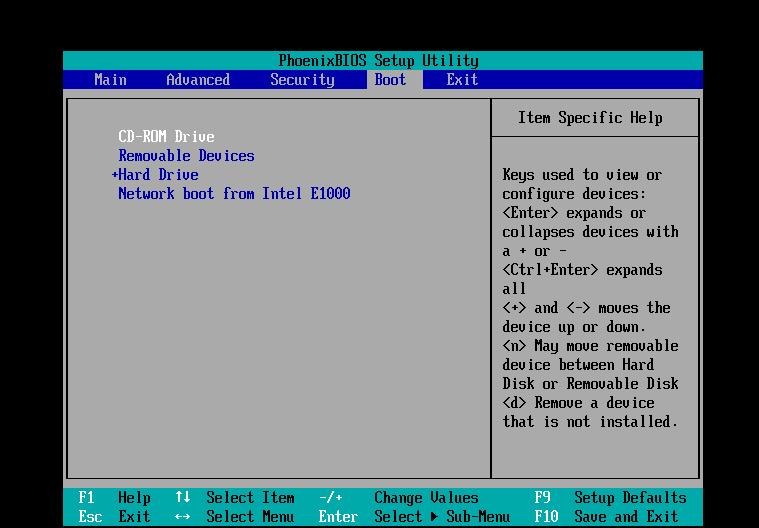The height and width of the screenshot is (528, 759).
Task: Open the Security tab
Action: pos(302,79)
